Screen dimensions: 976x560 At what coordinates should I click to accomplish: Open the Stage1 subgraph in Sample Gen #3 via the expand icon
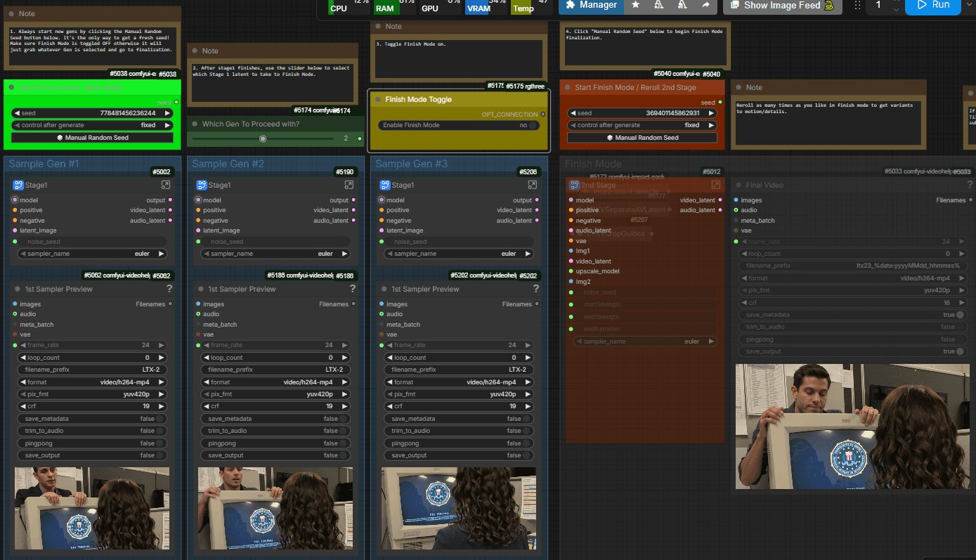click(532, 185)
